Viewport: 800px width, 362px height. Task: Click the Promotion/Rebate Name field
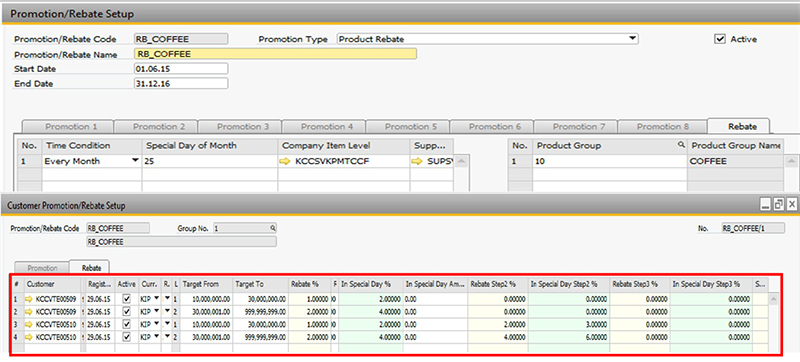point(276,54)
